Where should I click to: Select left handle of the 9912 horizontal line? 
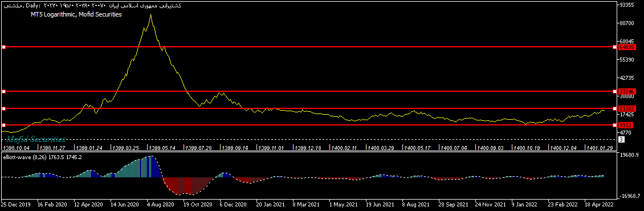pos(3,125)
